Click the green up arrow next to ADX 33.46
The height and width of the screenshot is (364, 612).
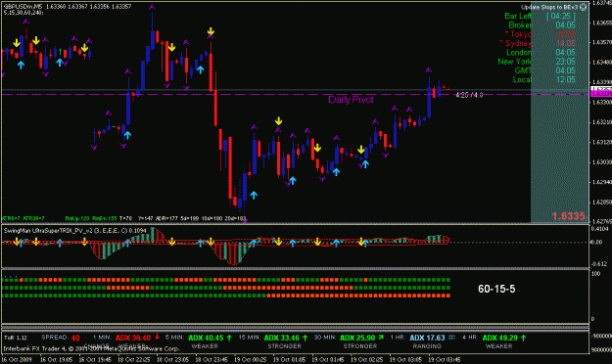(x=305, y=338)
